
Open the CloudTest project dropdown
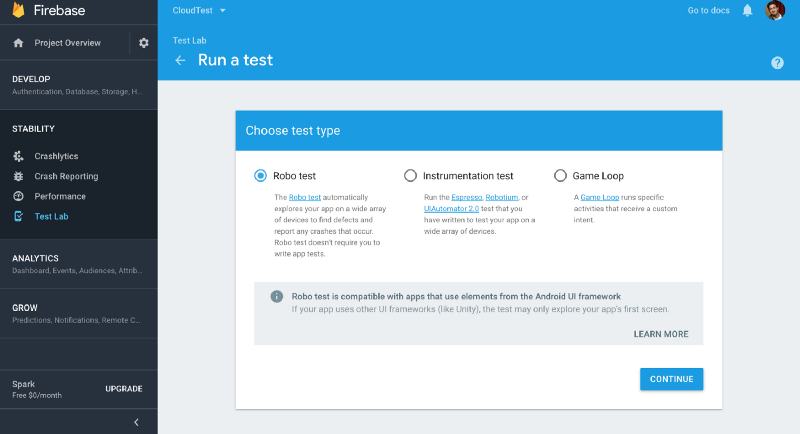point(199,10)
